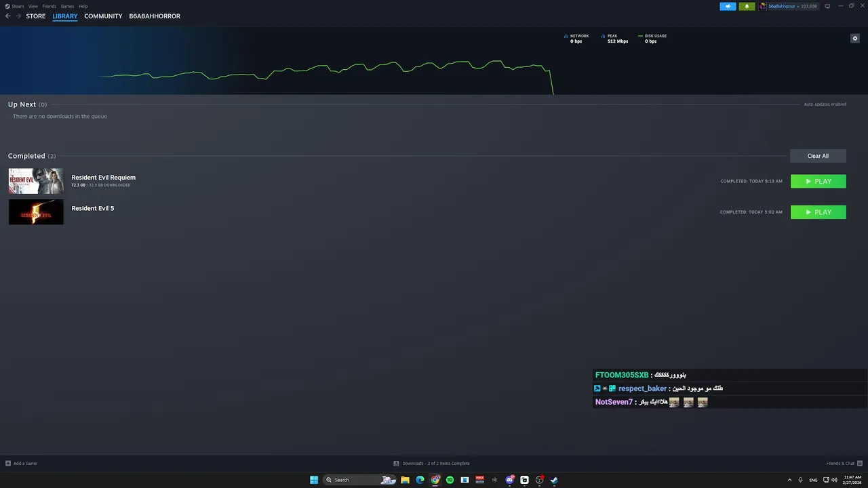The width and height of the screenshot is (868, 488).
Task: Open the announcements megaphone button
Action: [x=728, y=6]
